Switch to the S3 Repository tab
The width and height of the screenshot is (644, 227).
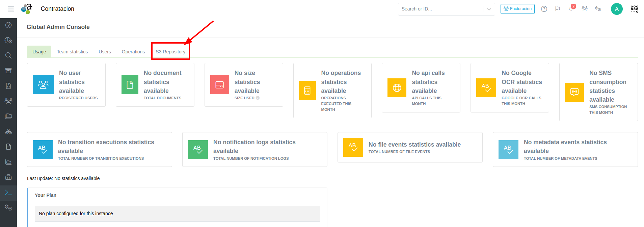[x=170, y=52]
